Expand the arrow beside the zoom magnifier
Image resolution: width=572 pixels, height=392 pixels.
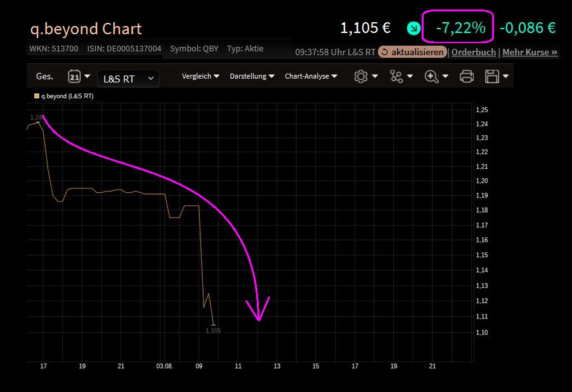point(445,76)
